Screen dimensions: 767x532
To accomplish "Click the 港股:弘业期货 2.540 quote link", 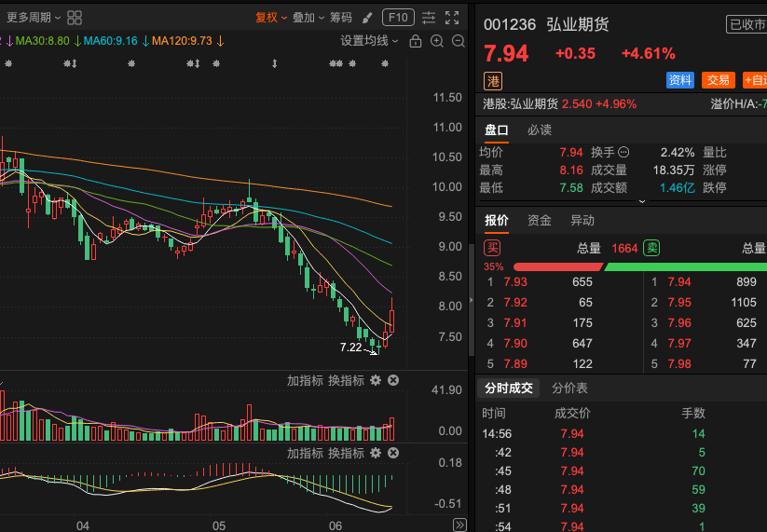I will pos(559,104).
